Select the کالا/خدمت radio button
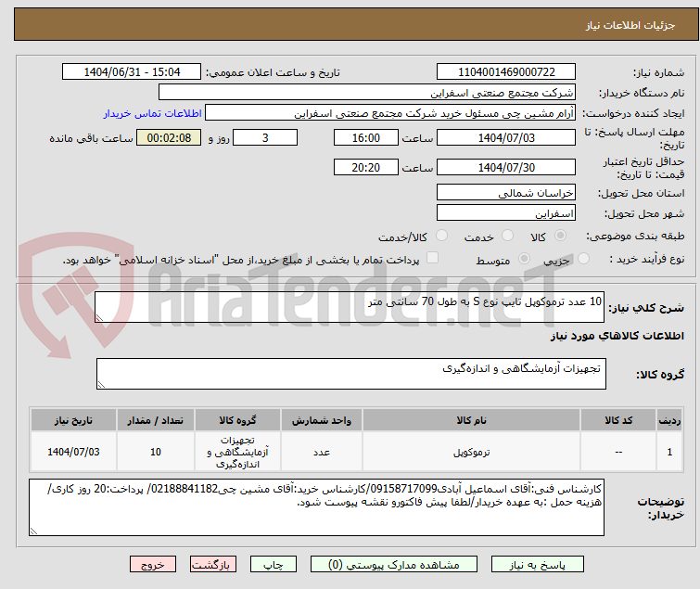The width and height of the screenshot is (700, 589). 441,235
